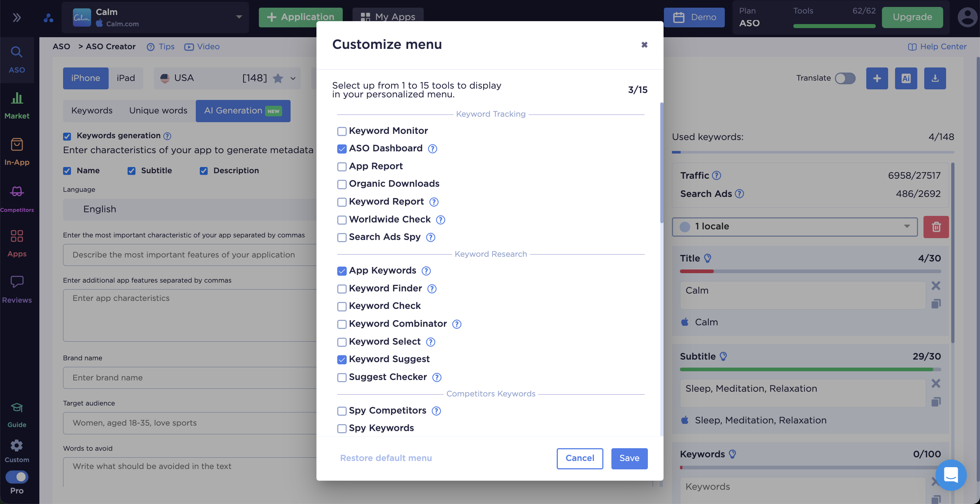The image size is (980, 504).
Task: Click the Brand name input field
Action: (190, 377)
